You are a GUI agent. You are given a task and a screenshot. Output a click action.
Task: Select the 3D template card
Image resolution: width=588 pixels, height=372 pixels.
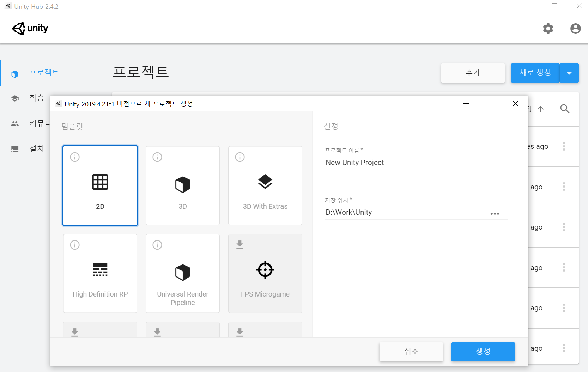(x=183, y=185)
